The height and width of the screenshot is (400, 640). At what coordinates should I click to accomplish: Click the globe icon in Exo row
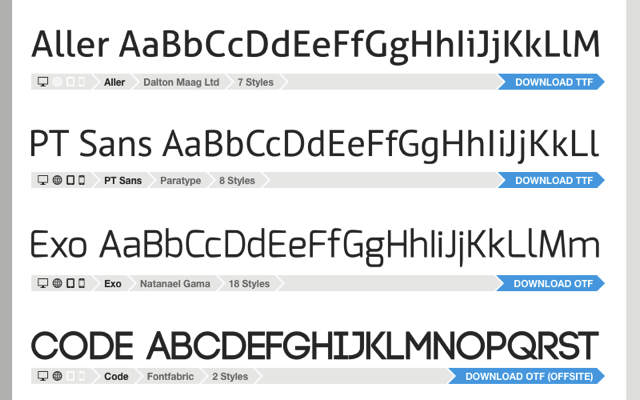58,283
